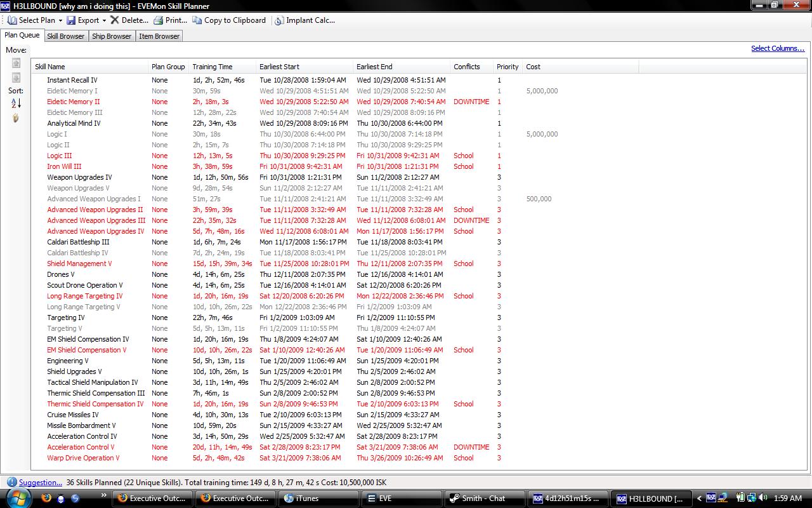Click the Plan Group column header
This screenshot has width=812, height=508.
coord(169,67)
